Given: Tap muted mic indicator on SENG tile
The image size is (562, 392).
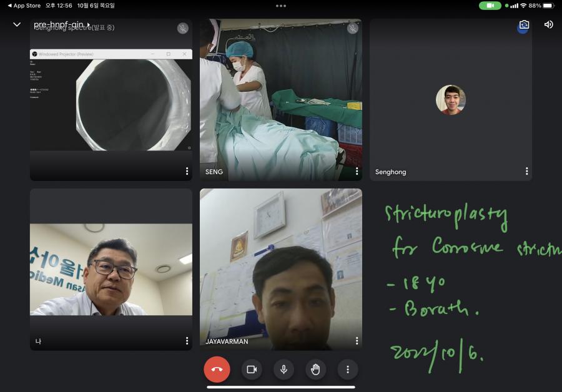Looking at the screenshot, I should tap(353, 28).
